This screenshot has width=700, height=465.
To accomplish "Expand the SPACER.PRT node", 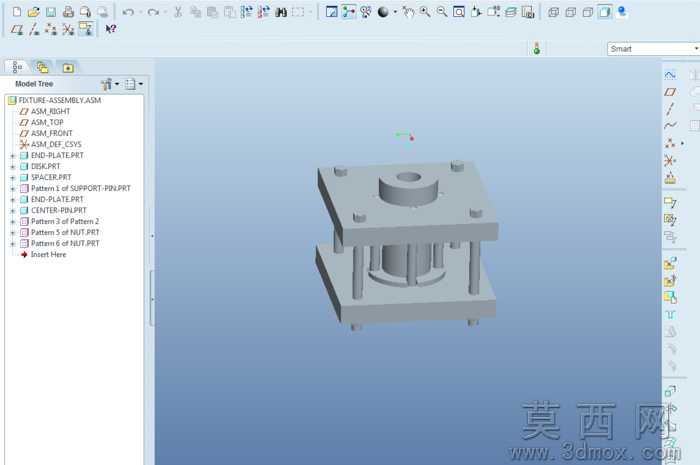I will [x=12, y=178].
